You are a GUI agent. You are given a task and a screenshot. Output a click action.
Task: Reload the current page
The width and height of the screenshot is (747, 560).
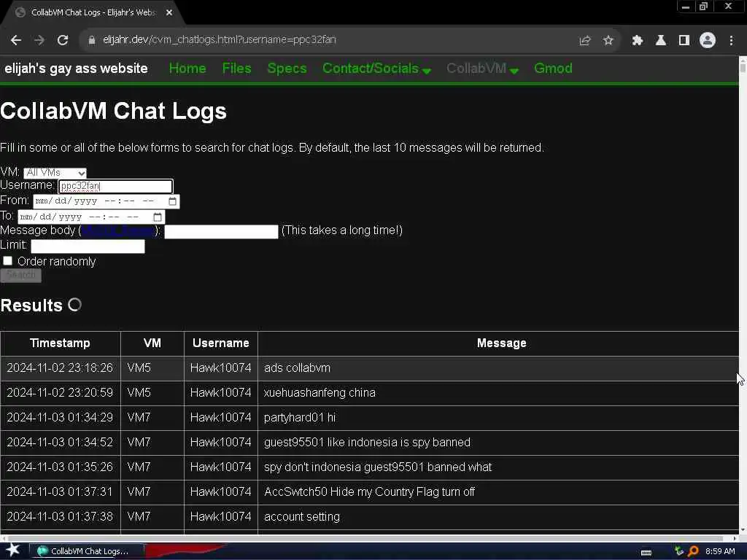coord(63,41)
